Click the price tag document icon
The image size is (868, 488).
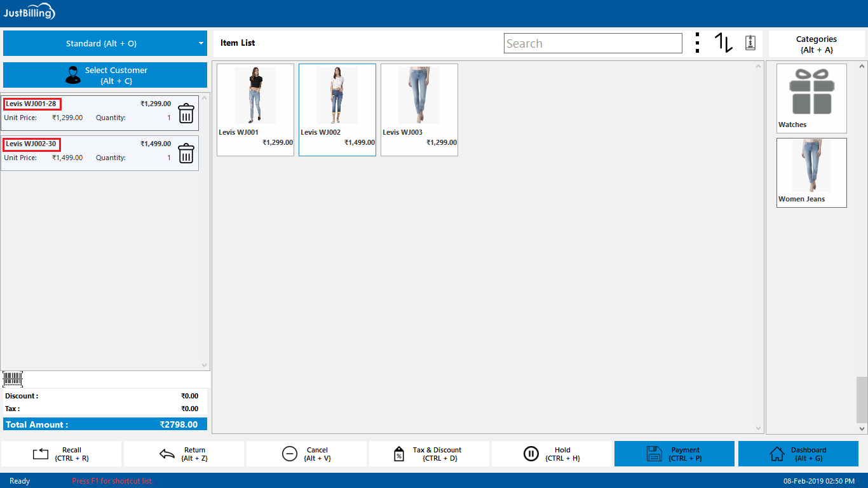[750, 43]
